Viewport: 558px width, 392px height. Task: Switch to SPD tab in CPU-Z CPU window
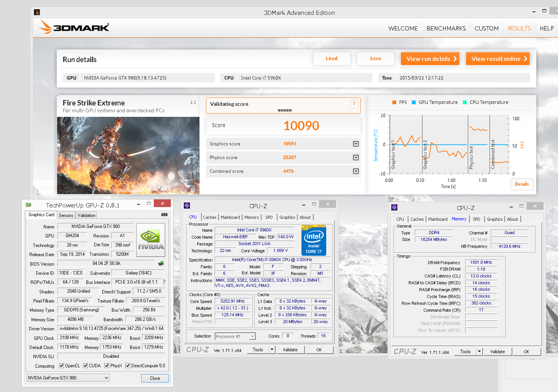coord(269,217)
